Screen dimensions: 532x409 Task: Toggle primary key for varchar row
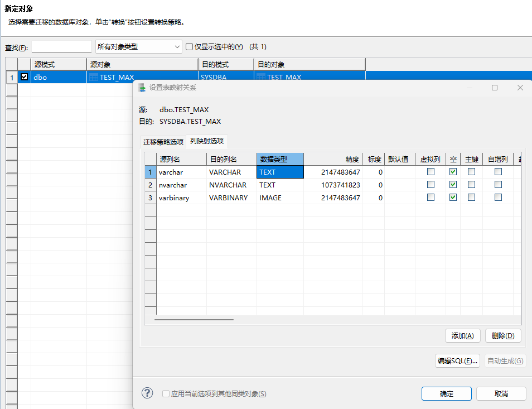pos(471,172)
